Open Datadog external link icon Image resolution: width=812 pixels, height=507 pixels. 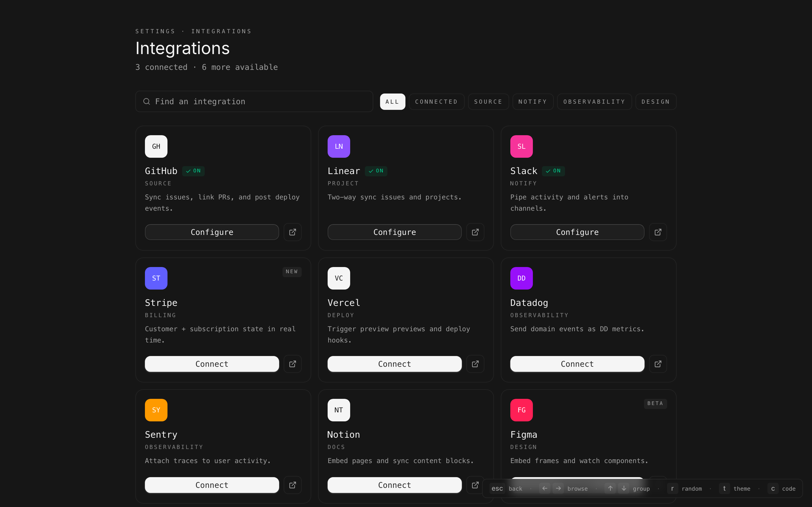coord(658,364)
